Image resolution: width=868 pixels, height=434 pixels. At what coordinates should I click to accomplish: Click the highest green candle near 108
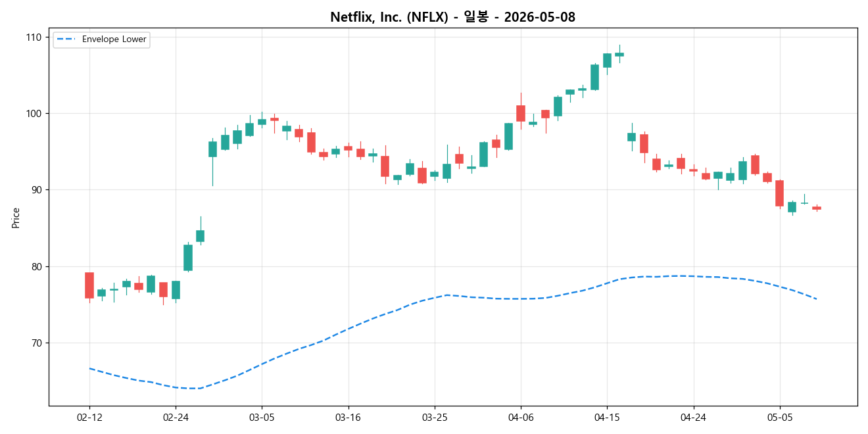(x=619, y=54)
